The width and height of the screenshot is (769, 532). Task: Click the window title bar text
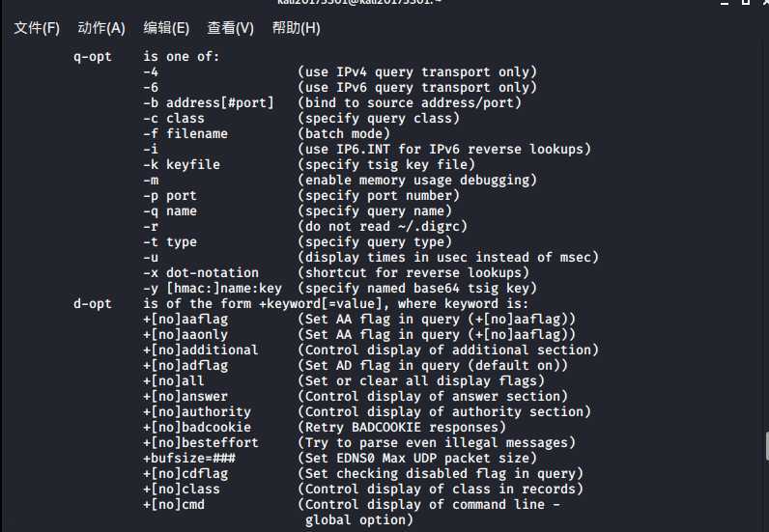359,2
